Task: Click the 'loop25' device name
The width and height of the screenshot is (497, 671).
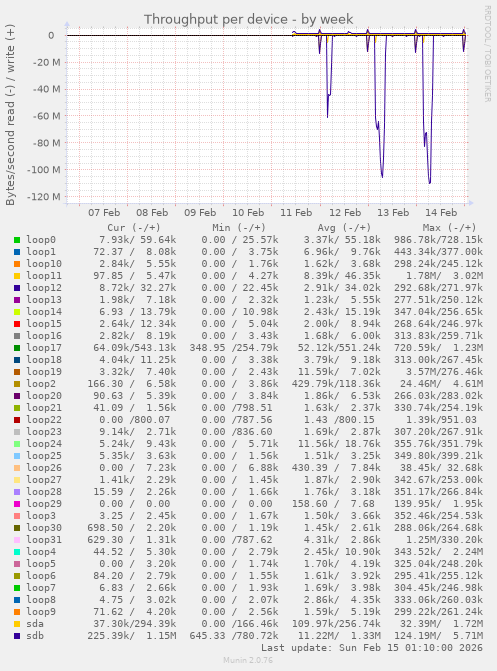Action: [x=44, y=456]
